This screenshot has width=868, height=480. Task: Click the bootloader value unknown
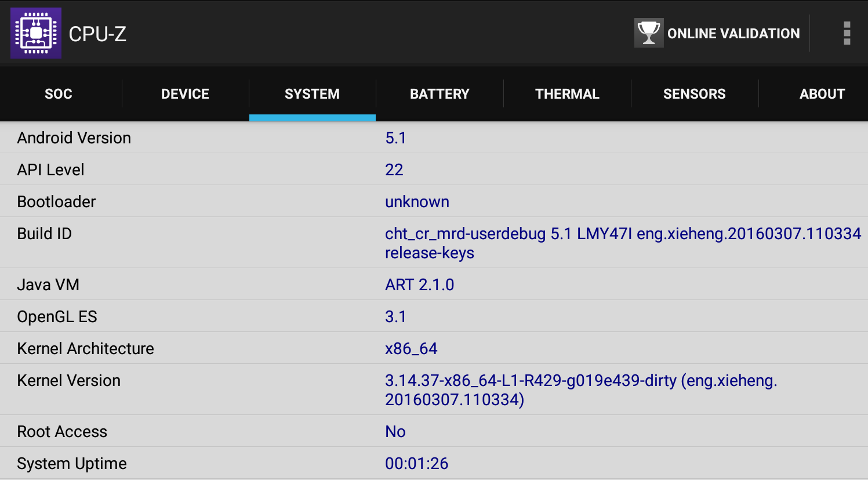[x=417, y=202]
